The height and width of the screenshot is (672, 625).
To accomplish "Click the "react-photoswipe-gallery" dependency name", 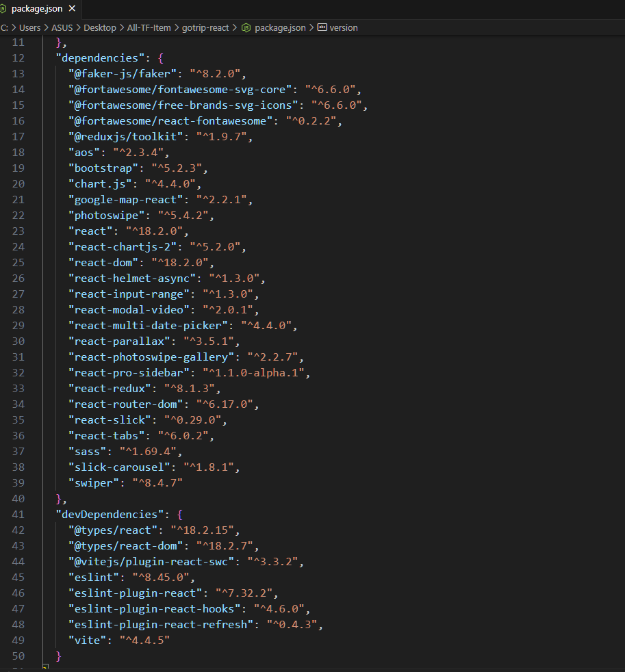I will point(151,357).
